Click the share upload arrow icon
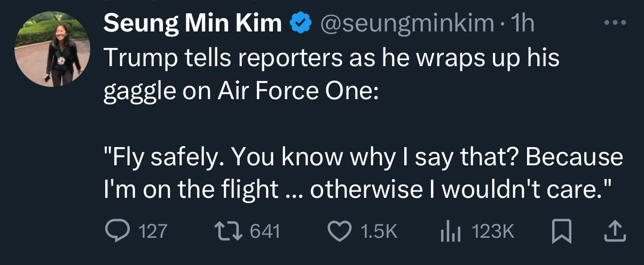 tap(615, 231)
